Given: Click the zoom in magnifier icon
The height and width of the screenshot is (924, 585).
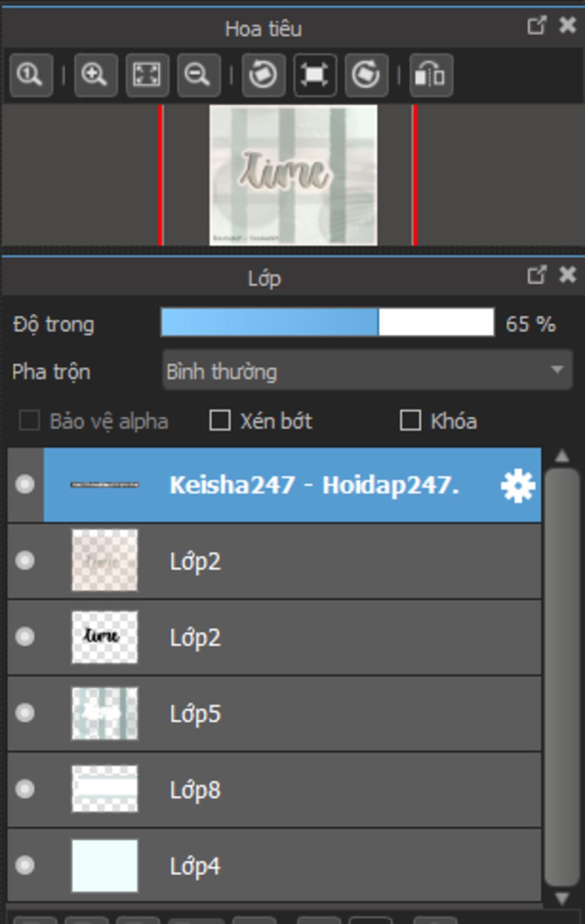Looking at the screenshot, I should [95, 75].
